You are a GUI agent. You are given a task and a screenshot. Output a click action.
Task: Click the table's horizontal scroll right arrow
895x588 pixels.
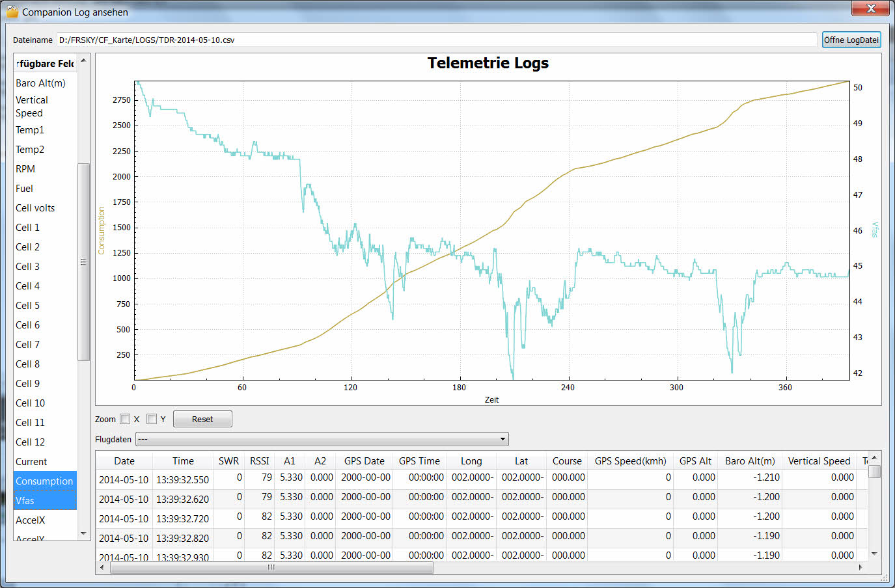(861, 568)
